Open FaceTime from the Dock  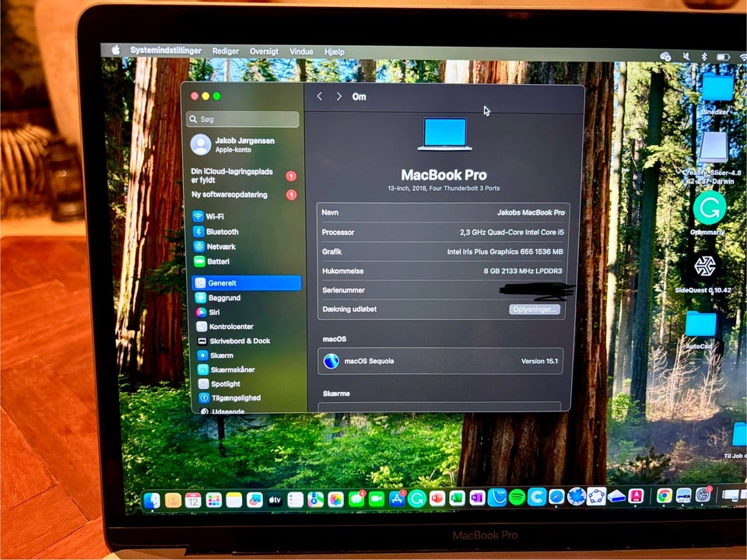(377, 499)
